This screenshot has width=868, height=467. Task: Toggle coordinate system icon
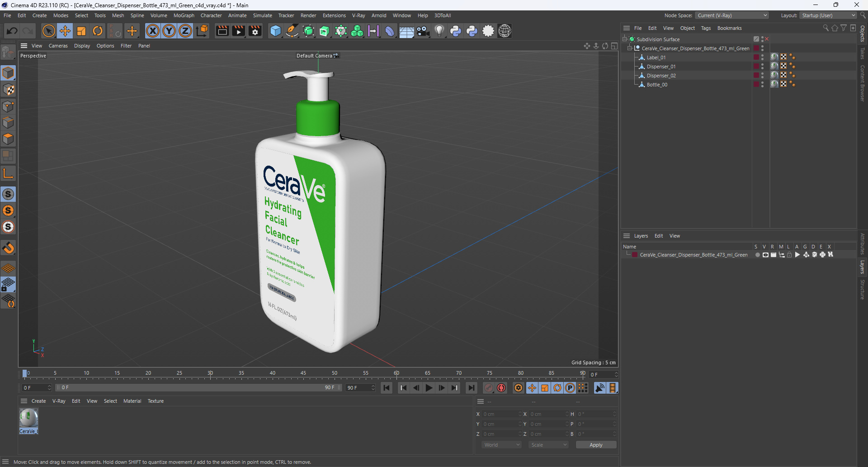[203, 31]
